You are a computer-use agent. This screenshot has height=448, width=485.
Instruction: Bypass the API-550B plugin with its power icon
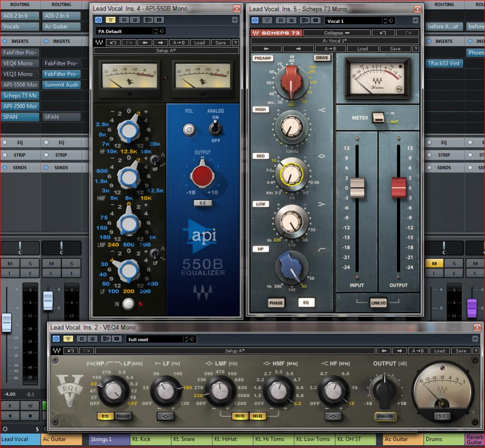[x=98, y=20]
